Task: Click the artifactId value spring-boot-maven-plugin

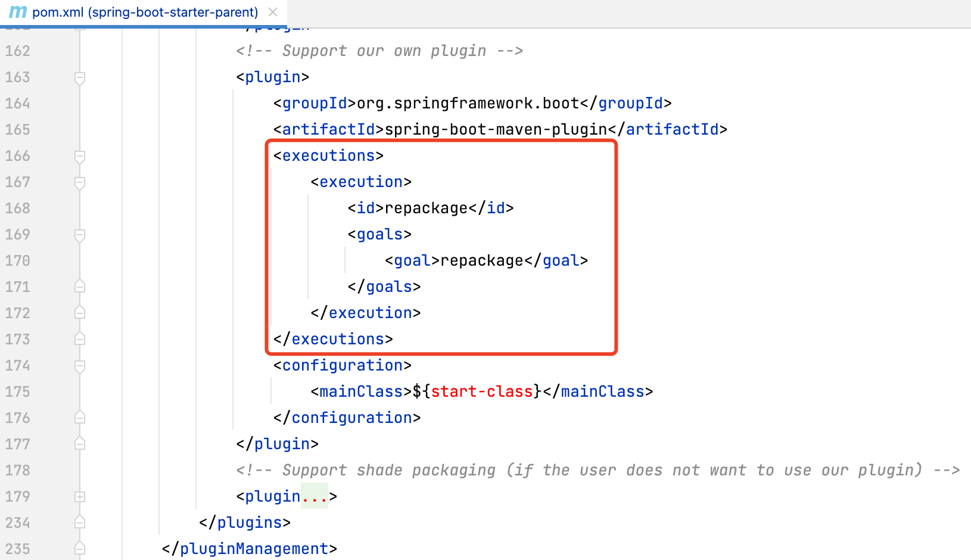Action: click(496, 130)
